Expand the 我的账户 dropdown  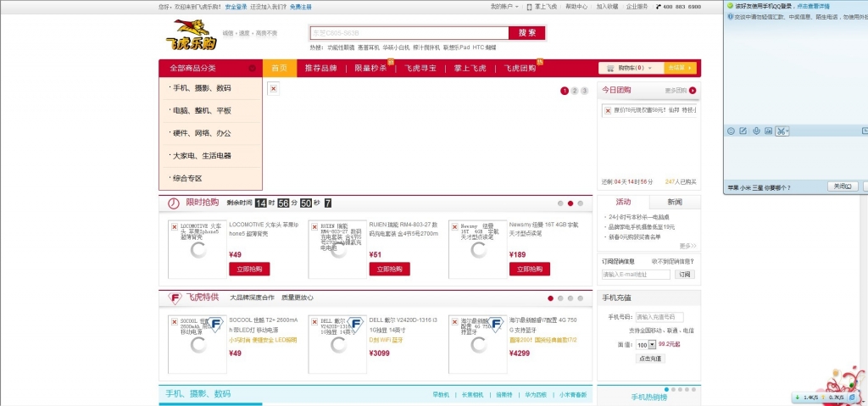(504, 6)
